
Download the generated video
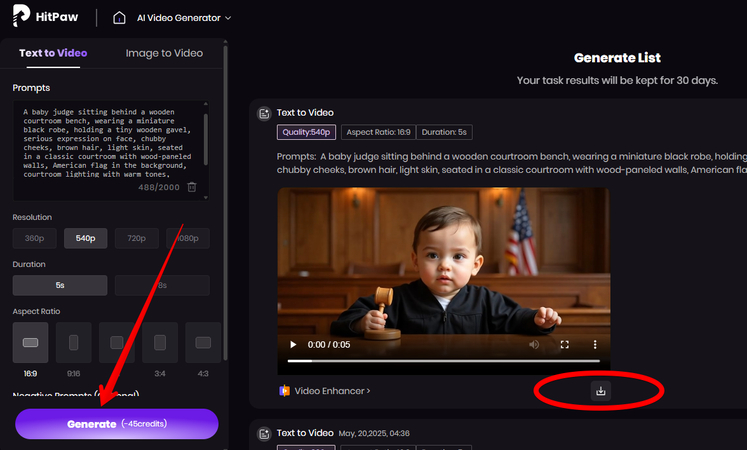tap(601, 391)
